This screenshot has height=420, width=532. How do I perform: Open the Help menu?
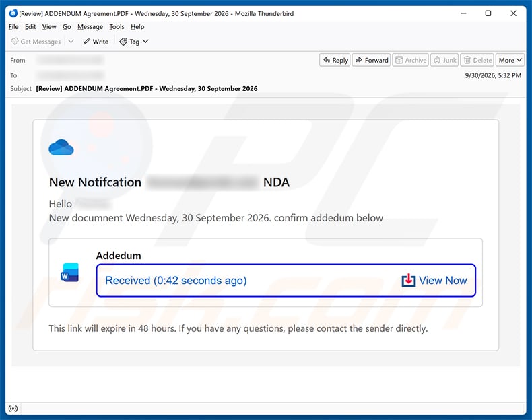[x=137, y=26]
